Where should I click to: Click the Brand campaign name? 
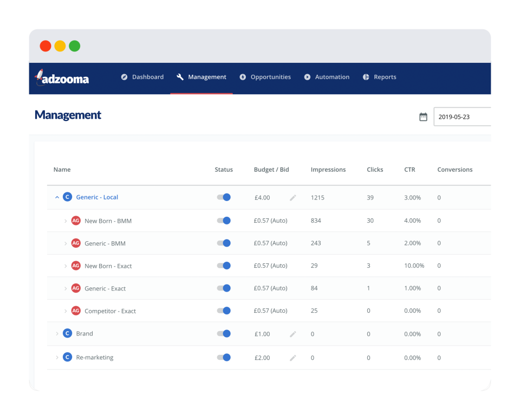point(84,334)
